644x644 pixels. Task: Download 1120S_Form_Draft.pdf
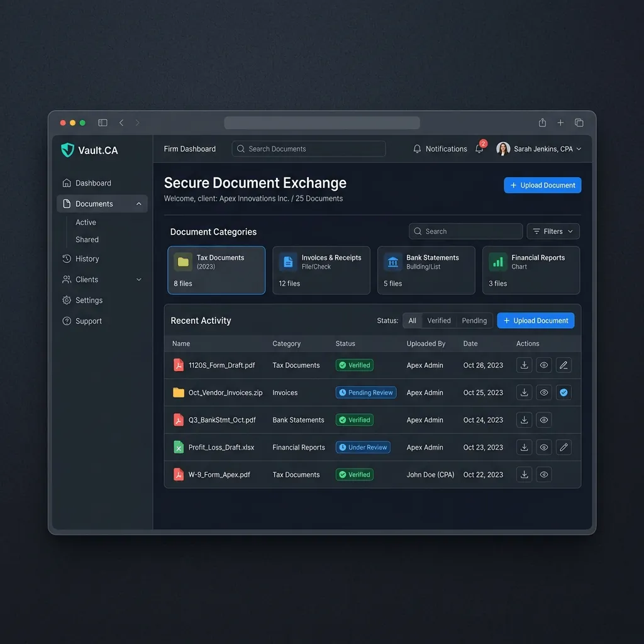tap(524, 365)
